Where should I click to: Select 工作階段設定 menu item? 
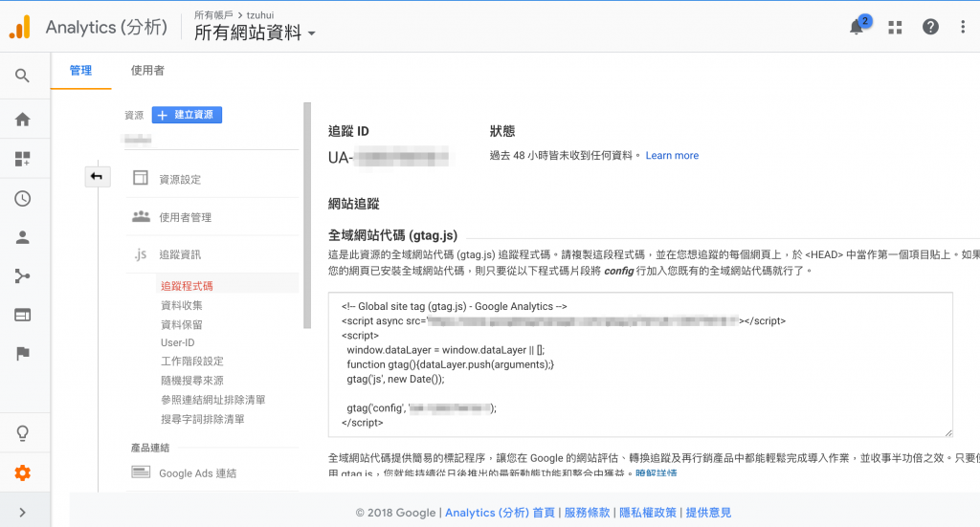click(191, 361)
